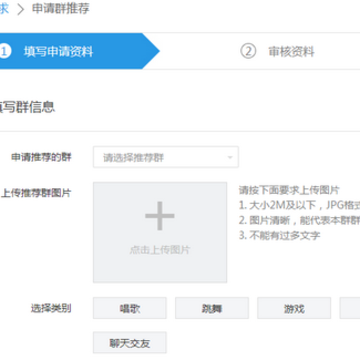The height and width of the screenshot is (360, 360).
Task: Click the 申请群推荐 breadcrumb item
Action: [61, 9]
